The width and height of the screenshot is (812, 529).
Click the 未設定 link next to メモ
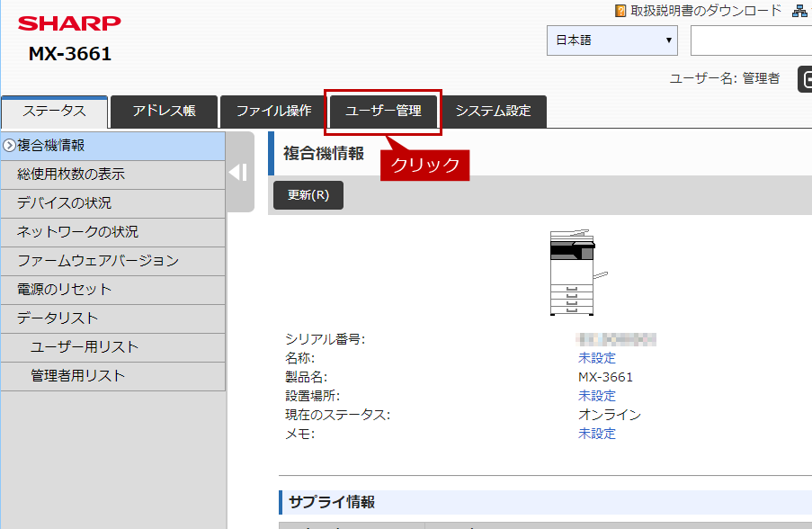click(596, 434)
